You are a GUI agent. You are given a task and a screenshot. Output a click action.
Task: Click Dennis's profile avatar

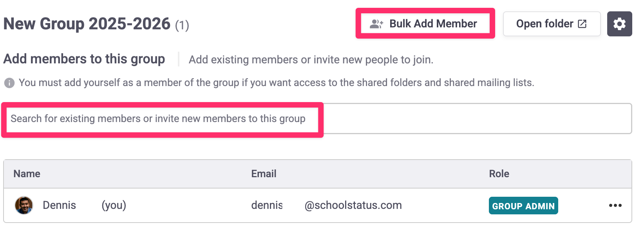[24, 205]
